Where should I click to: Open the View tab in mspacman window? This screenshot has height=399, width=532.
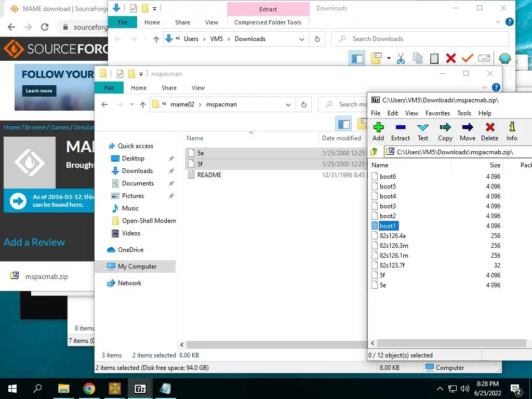click(198, 88)
